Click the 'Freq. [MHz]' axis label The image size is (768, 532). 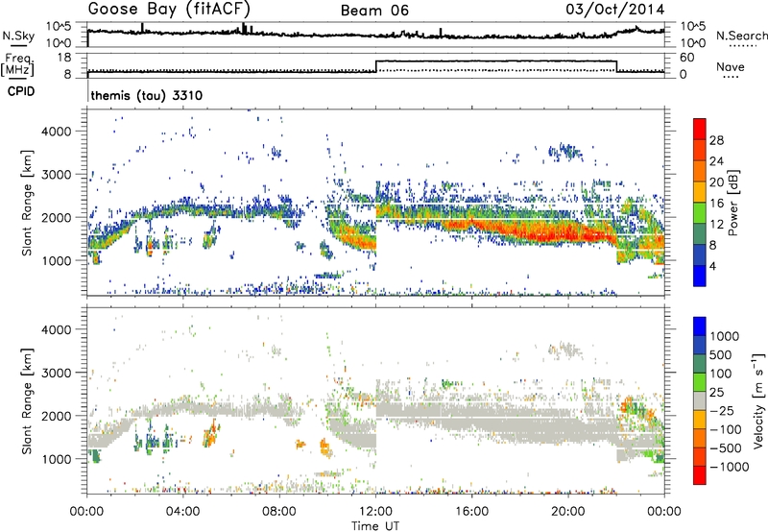(18, 65)
